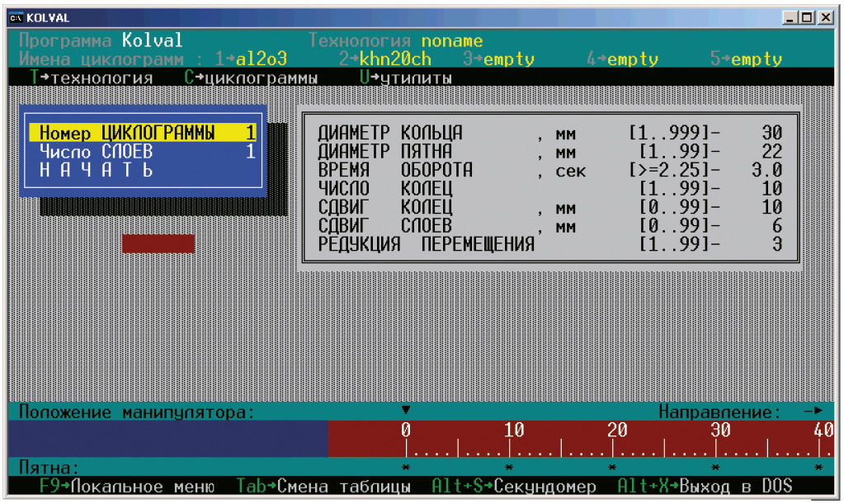This screenshot has width=844, height=504.
Task: Click the 20 mark on the ruler
Action: point(617,430)
